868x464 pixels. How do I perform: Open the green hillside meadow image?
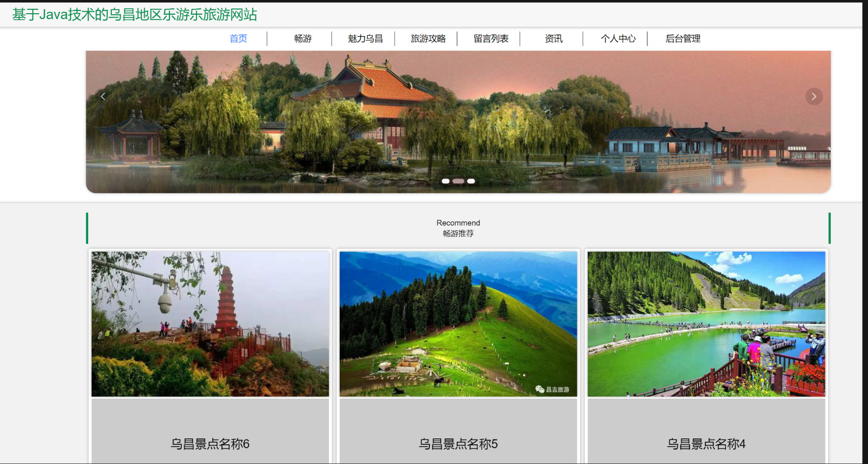tap(458, 324)
